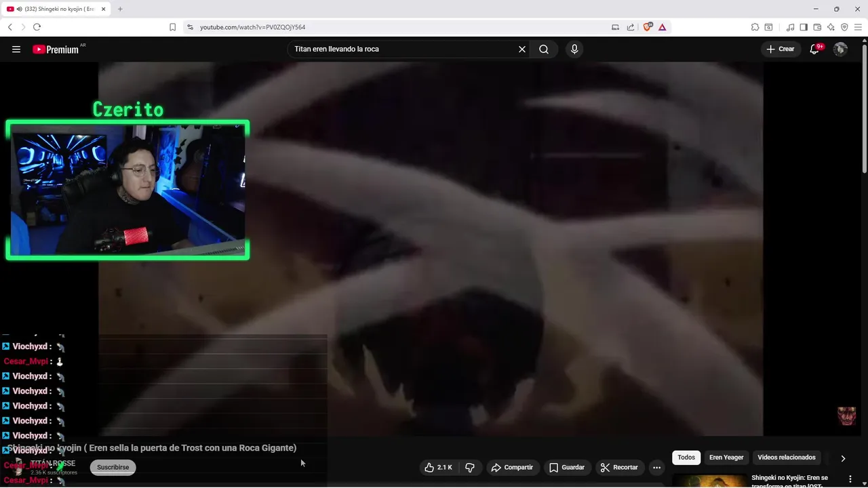Start voice search with the microphone
The height and width of the screenshot is (488, 868).
click(574, 49)
